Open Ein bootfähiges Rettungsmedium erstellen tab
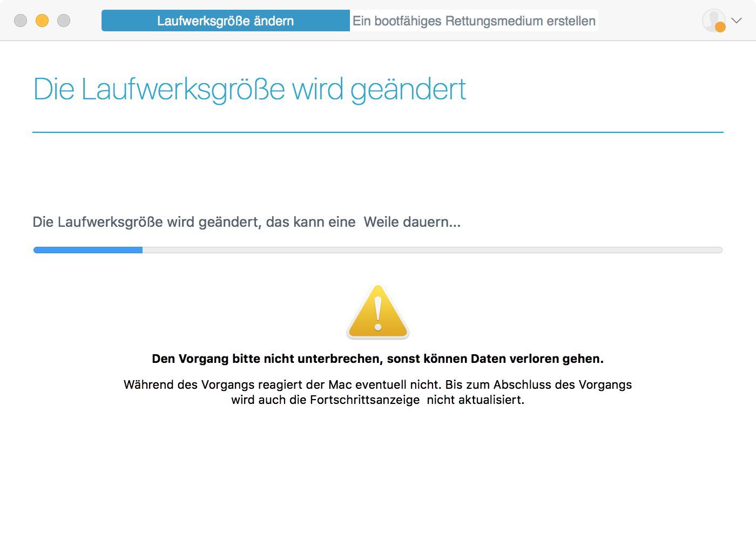Screen dimensions: 756x540 click(x=474, y=21)
